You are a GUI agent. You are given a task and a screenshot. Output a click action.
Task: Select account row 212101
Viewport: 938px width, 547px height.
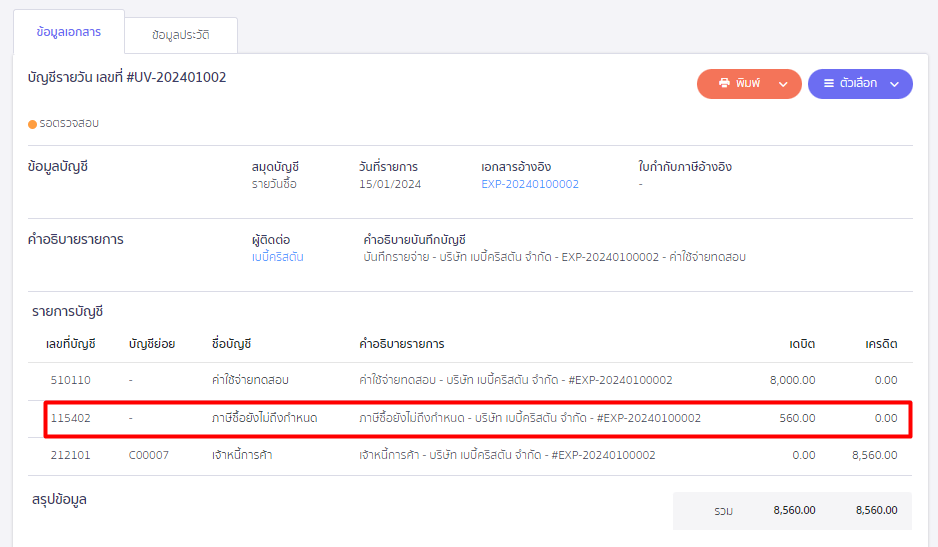pyautogui.click(x=470, y=455)
